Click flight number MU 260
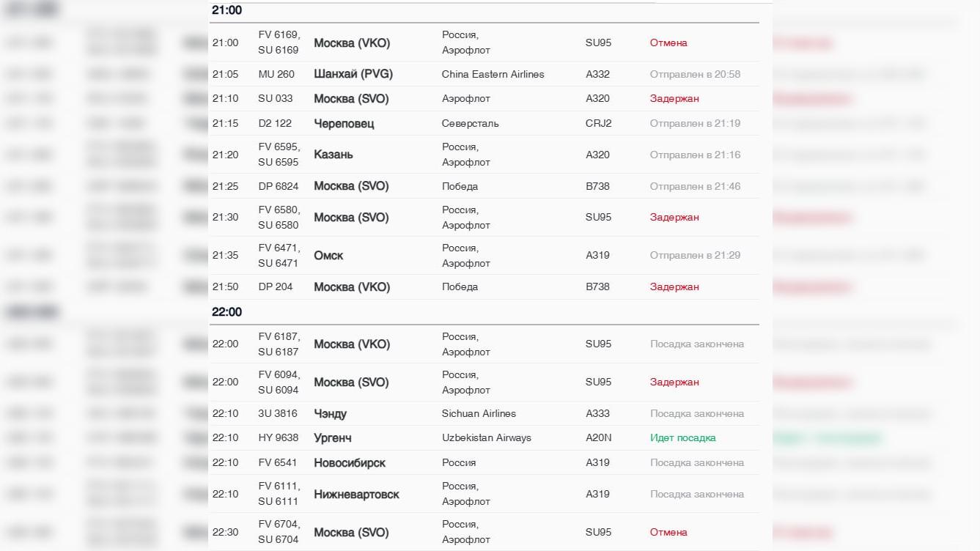980x551 pixels. click(276, 74)
